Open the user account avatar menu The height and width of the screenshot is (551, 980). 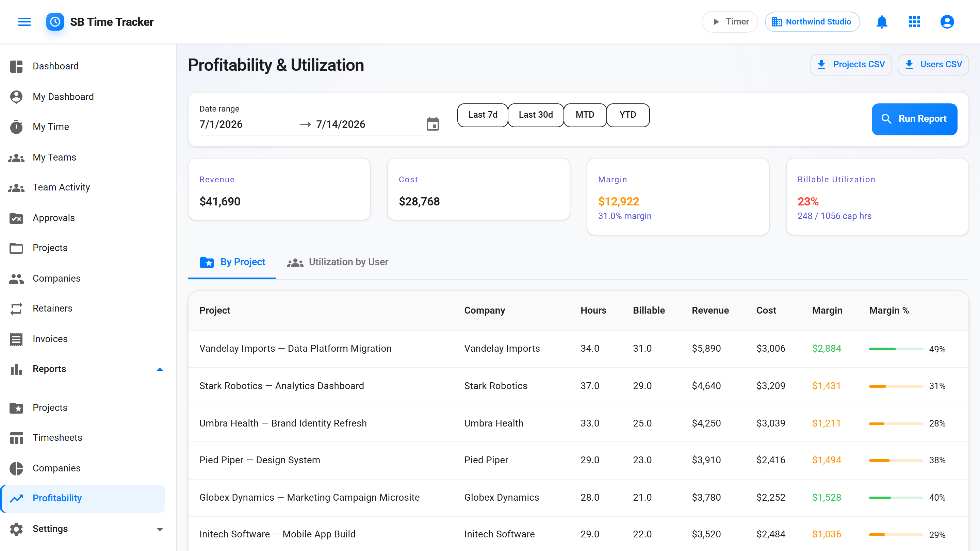coord(947,22)
